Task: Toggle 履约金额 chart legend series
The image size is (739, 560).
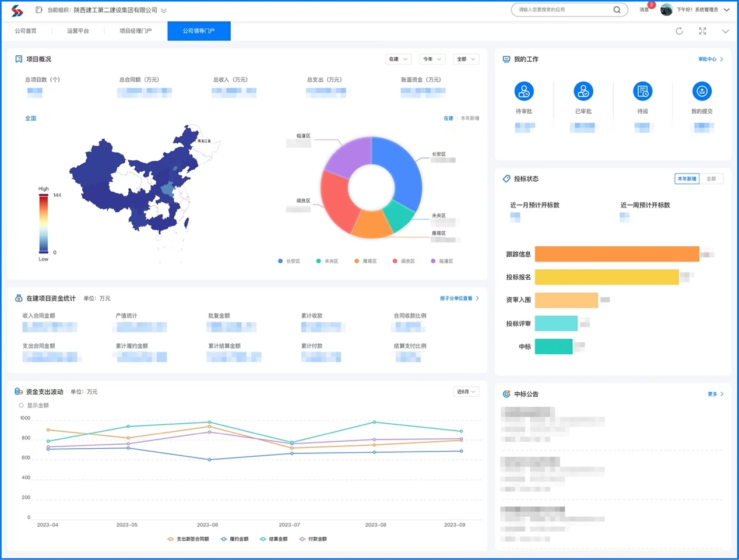Action: (x=234, y=539)
